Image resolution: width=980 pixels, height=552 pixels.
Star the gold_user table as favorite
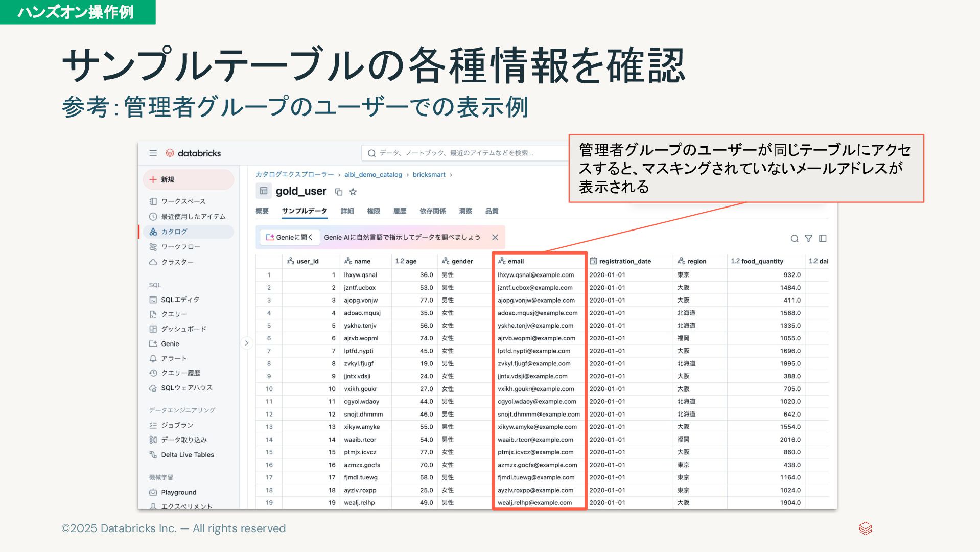(353, 192)
